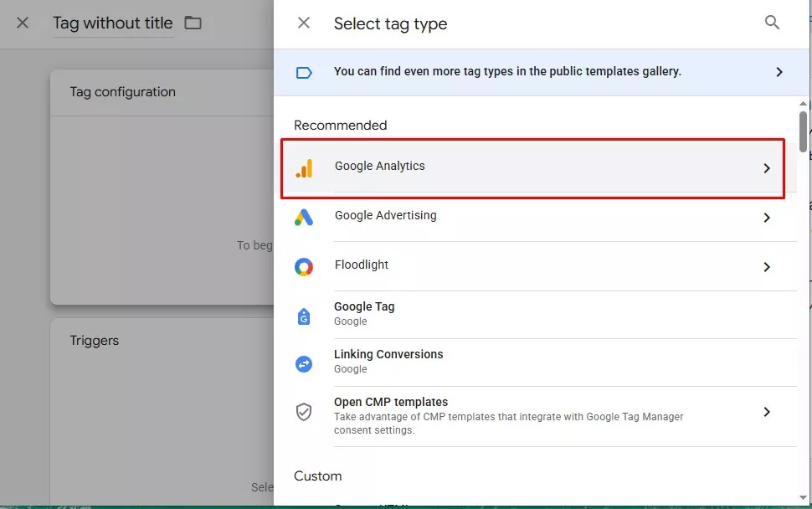Edit the 'Tag without title' name field
Image resolution: width=812 pixels, height=509 pixels.
coord(113,23)
